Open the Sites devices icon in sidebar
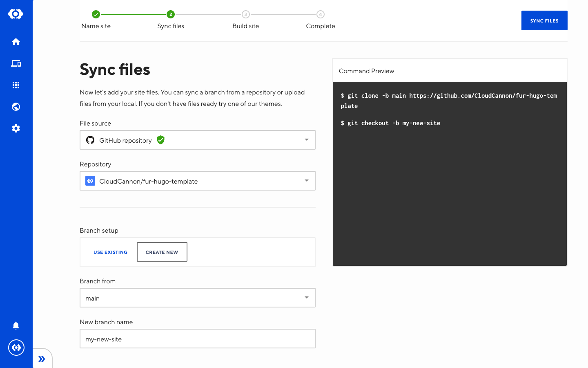This screenshot has height=368, width=588. click(x=16, y=63)
